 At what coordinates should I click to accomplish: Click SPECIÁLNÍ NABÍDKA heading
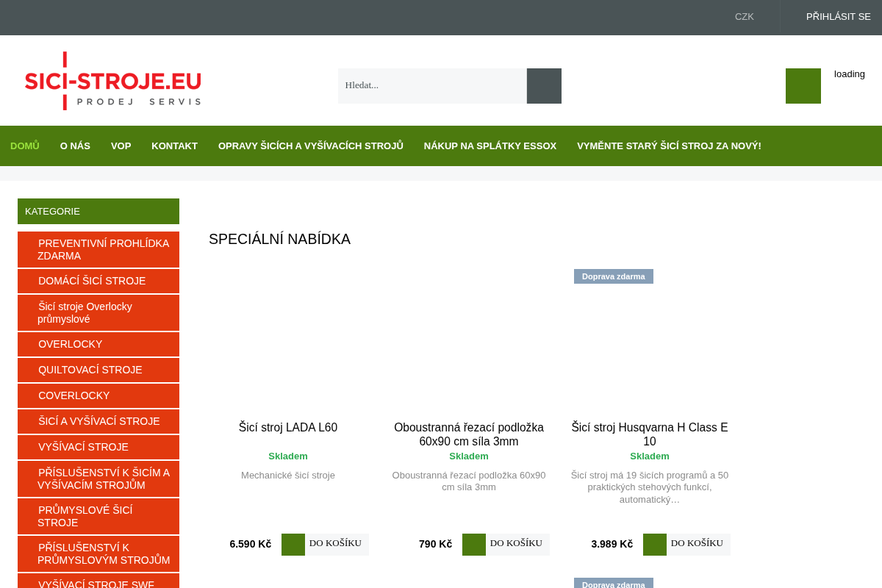[x=280, y=239]
